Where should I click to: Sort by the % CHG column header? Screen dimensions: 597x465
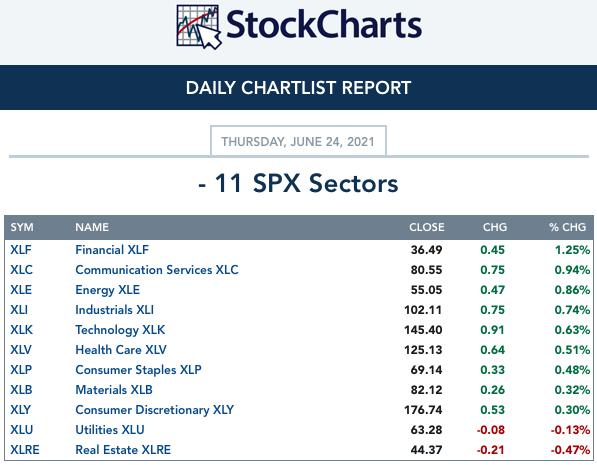click(567, 227)
